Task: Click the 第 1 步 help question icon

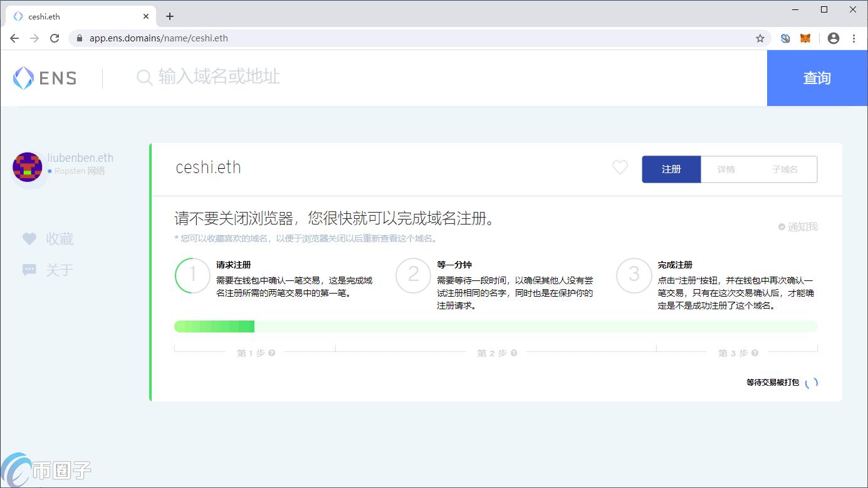Action: tap(272, 353)
